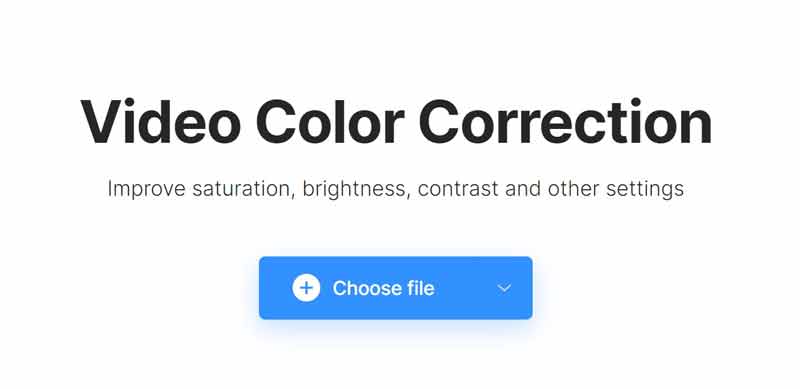Click the Choose file button label
Image resolution: width=800 pixels, height=389 pixels.
pos(383,288)
